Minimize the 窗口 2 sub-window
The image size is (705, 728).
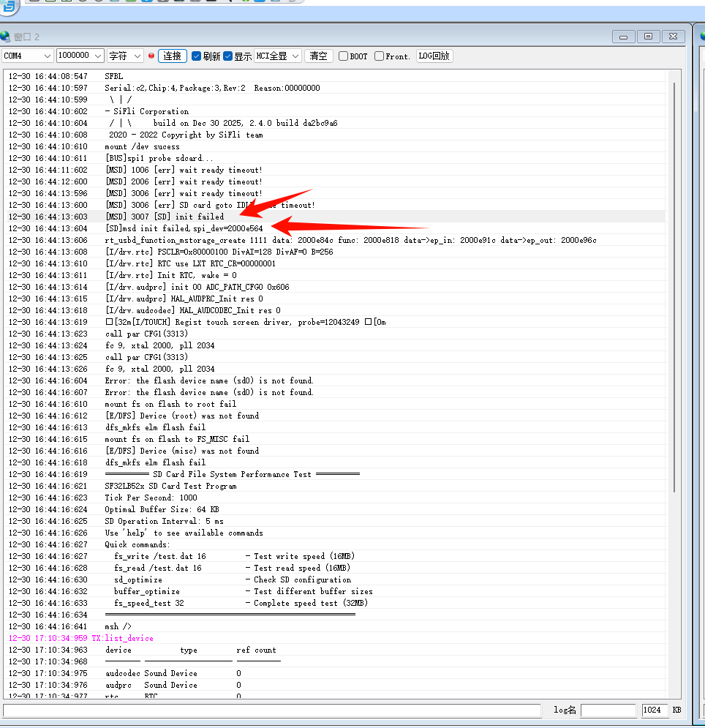pyautogui.click(x=623, y=37)
